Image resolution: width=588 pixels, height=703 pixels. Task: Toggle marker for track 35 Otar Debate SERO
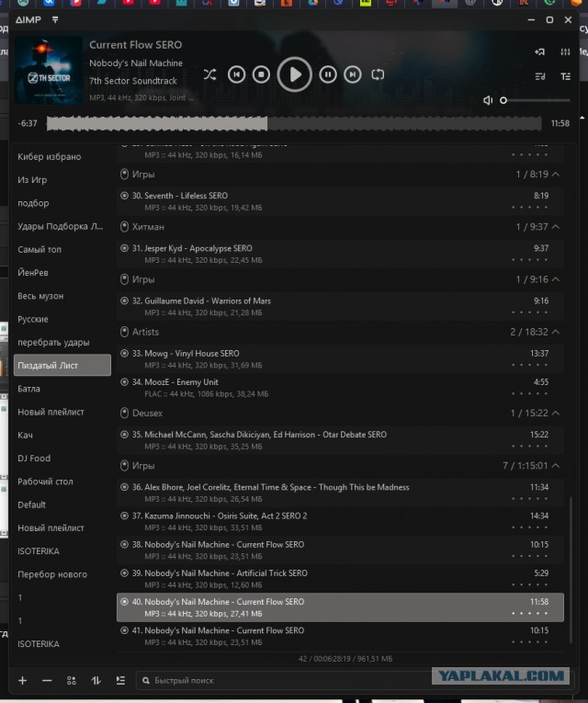(125, 435)
